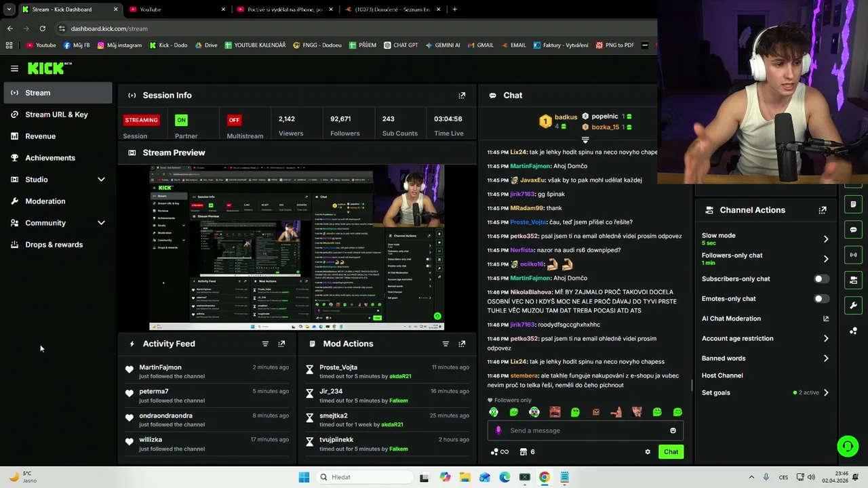Viewport: 868px width, 488px height.
Task: Open Drops & rewards page
Action: point(58,245)
